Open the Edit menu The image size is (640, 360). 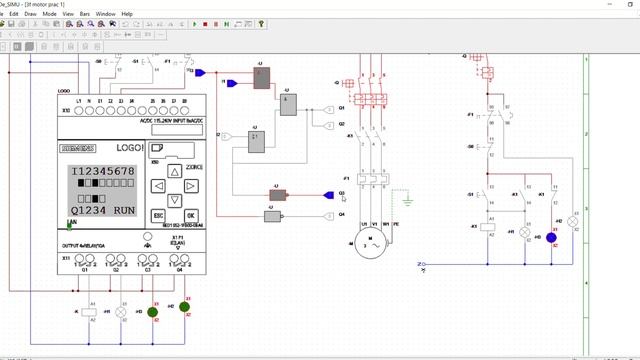[14, 14]
